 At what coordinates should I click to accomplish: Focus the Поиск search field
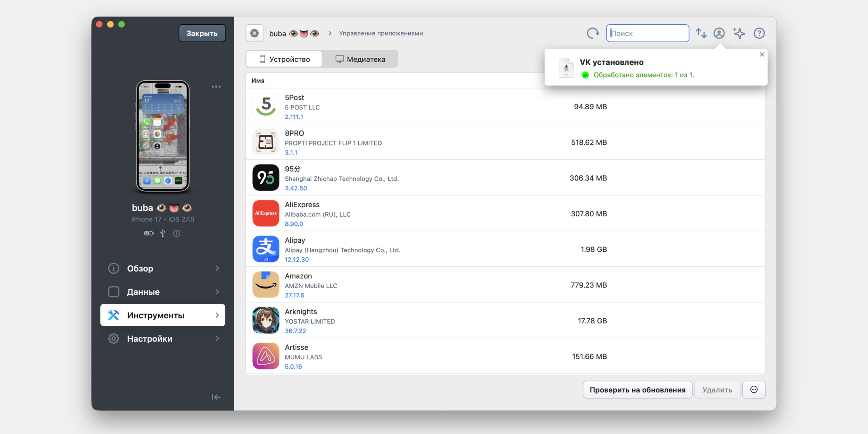(x=648, y=33)
